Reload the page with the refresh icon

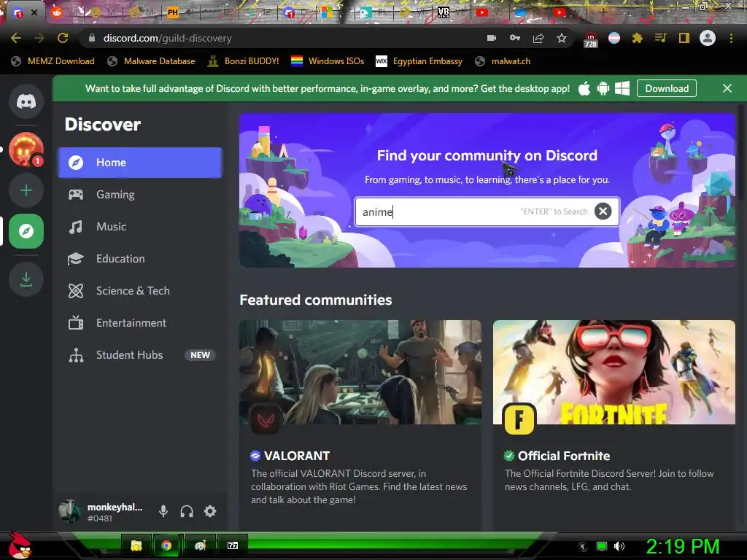[x=63, y=38]
